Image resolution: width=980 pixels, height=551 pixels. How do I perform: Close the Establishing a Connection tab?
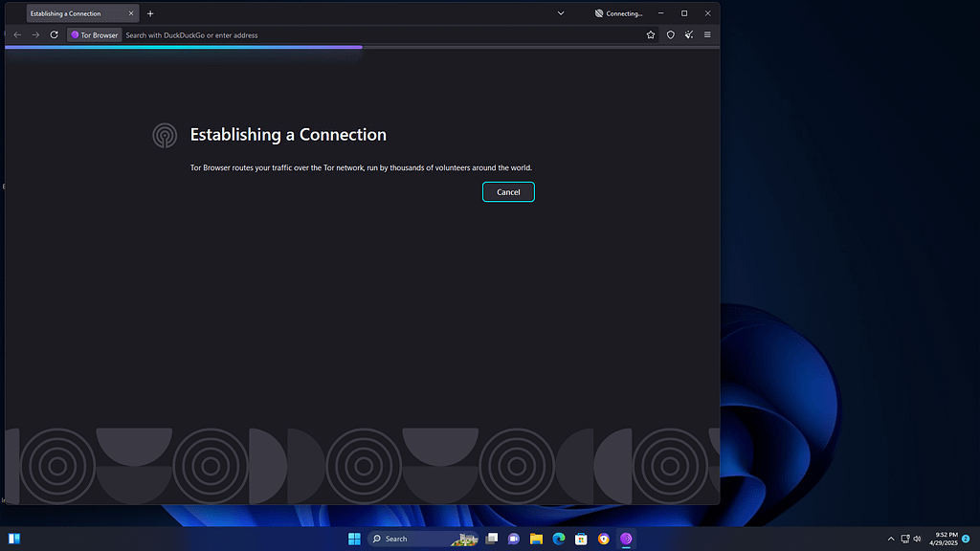pyautogui.click(x=131, y=13)
